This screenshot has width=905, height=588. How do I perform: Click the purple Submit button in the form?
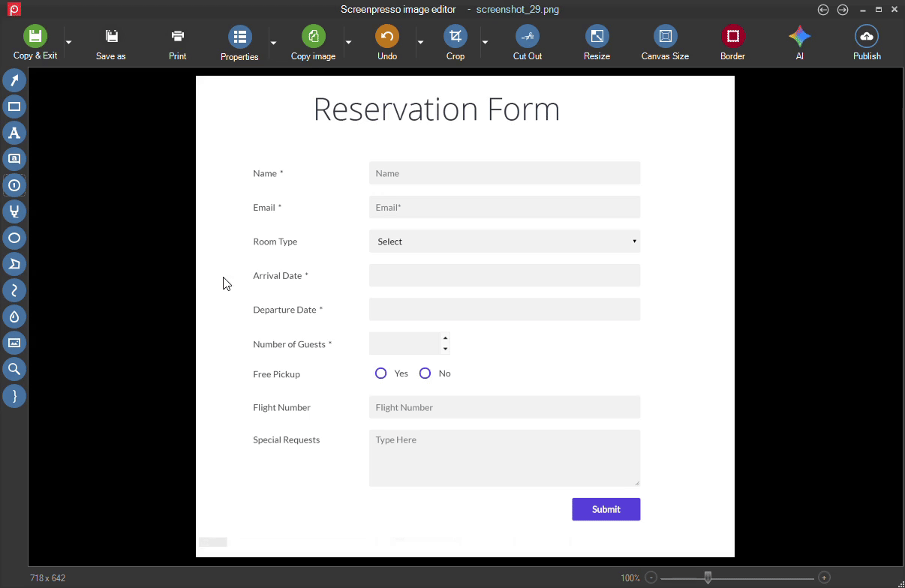606,509
